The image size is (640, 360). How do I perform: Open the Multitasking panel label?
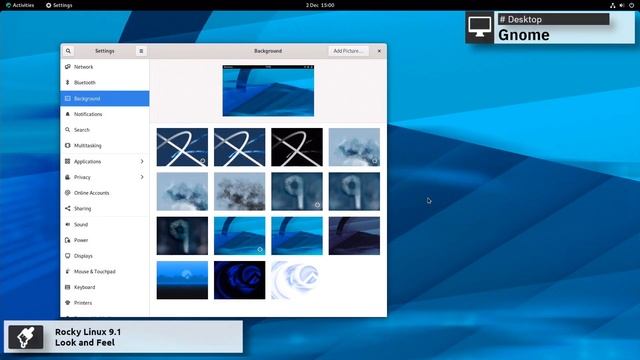[x=88, y=146]
